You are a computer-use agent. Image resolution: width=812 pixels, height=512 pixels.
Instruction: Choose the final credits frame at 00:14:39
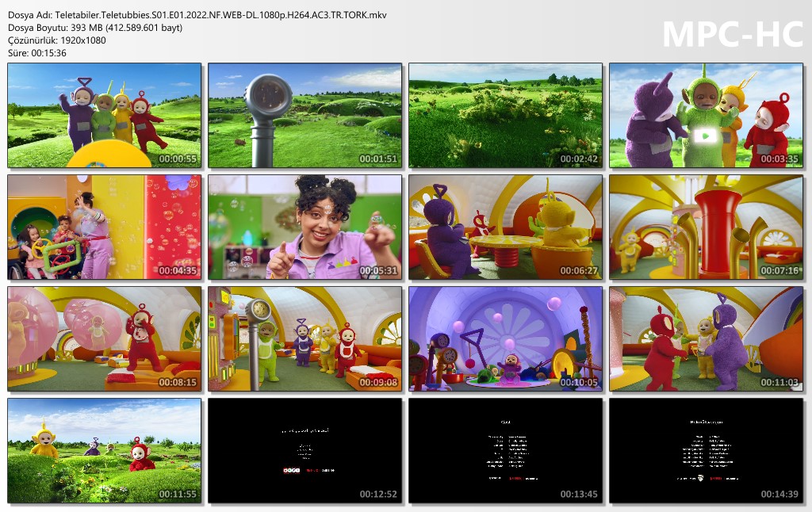point(707,451)
